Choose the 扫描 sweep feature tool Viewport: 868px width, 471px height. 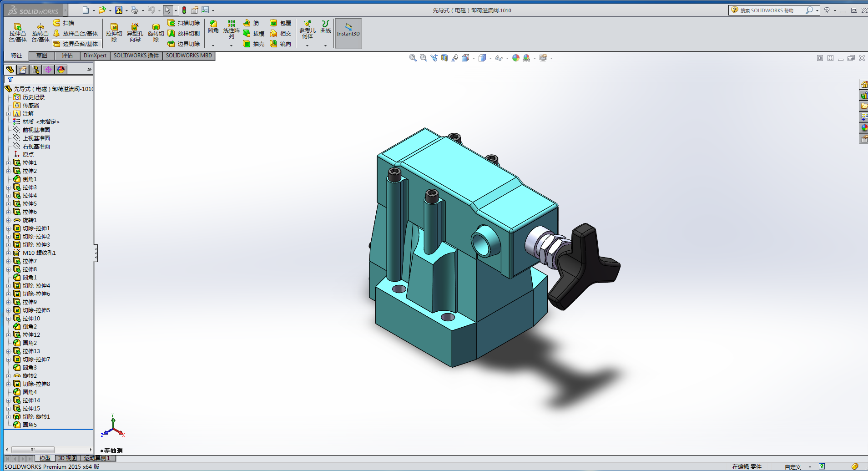click(x=64, y=23)
